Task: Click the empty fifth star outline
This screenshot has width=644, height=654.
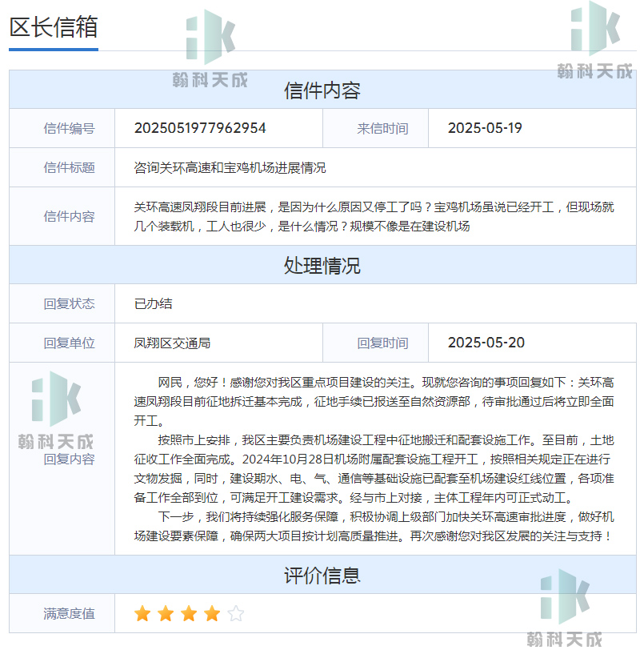Action: click(235, 612)
